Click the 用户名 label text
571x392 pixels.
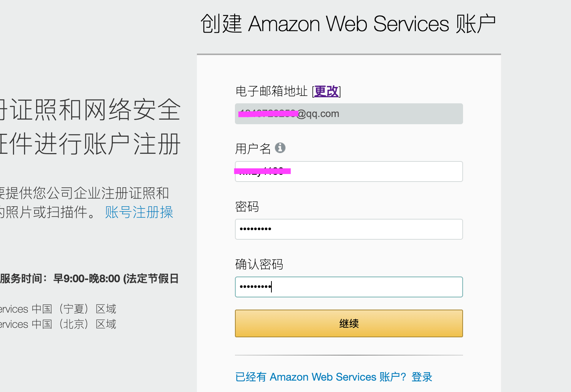point(253,149)
